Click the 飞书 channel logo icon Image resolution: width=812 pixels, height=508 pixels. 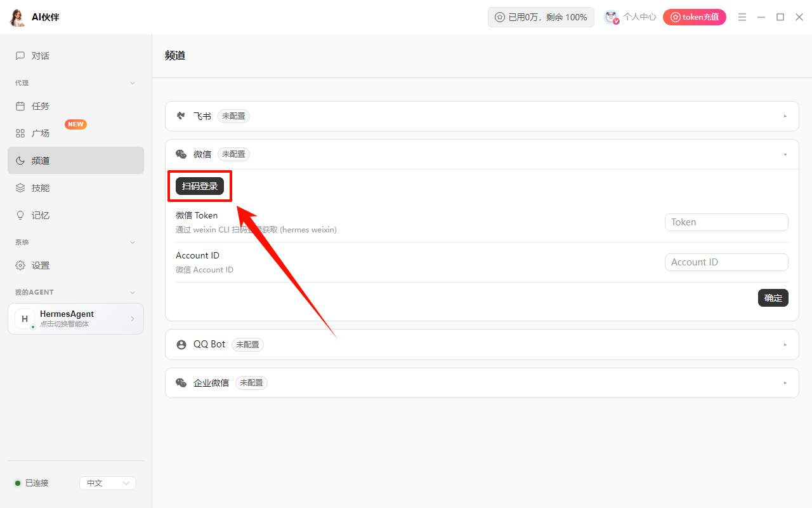[x=181, y=116]
